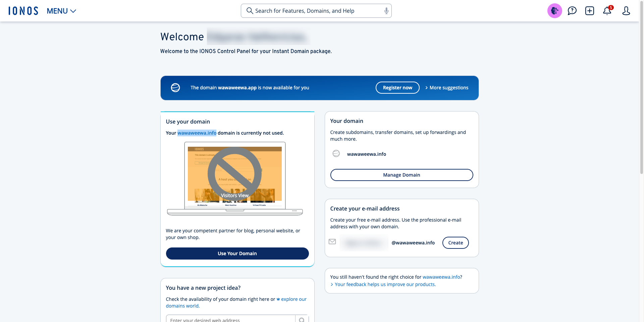Viewport: 644px width, 322px height.
Task: Open the Visitors View laptop preview
Action: point(235,178)
